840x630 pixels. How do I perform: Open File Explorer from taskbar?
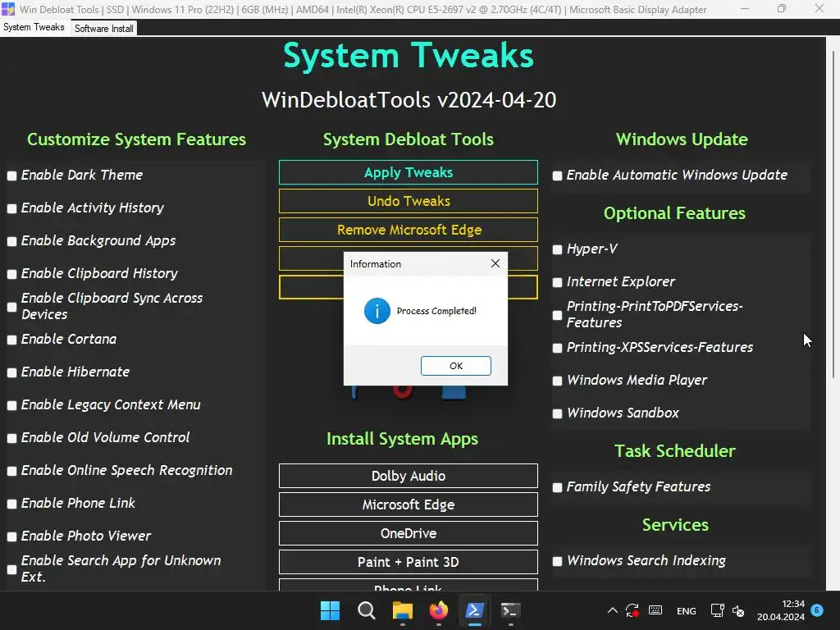[402, 610]
